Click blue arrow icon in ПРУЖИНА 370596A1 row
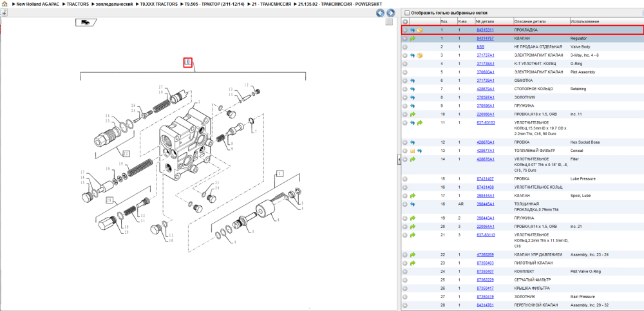 pyautogui.click(x=413, y=106)
